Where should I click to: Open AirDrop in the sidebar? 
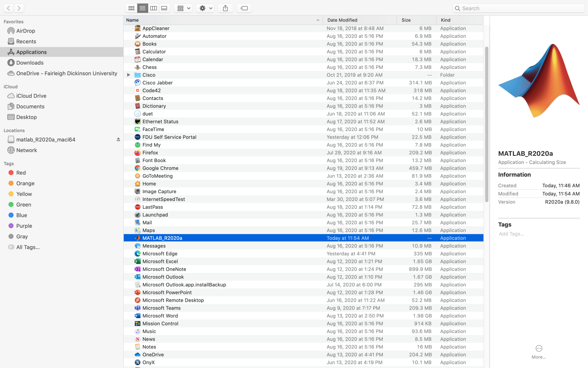62,31
